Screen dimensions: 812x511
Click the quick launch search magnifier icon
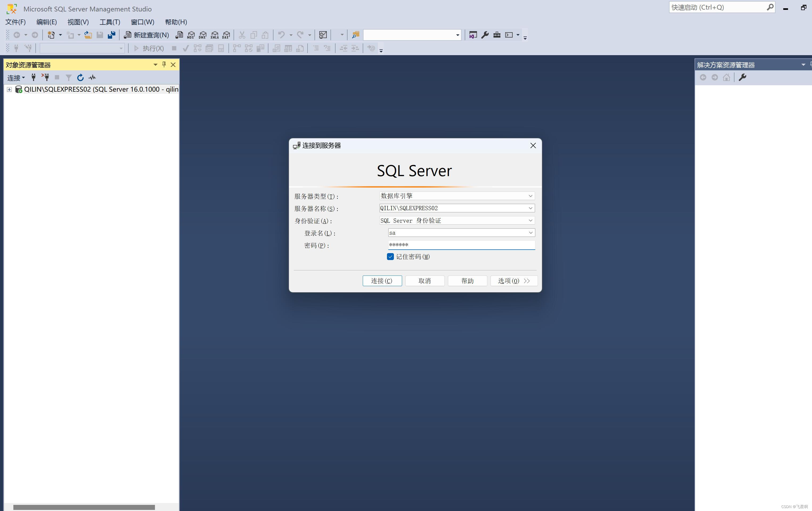[x=770, y=7]
